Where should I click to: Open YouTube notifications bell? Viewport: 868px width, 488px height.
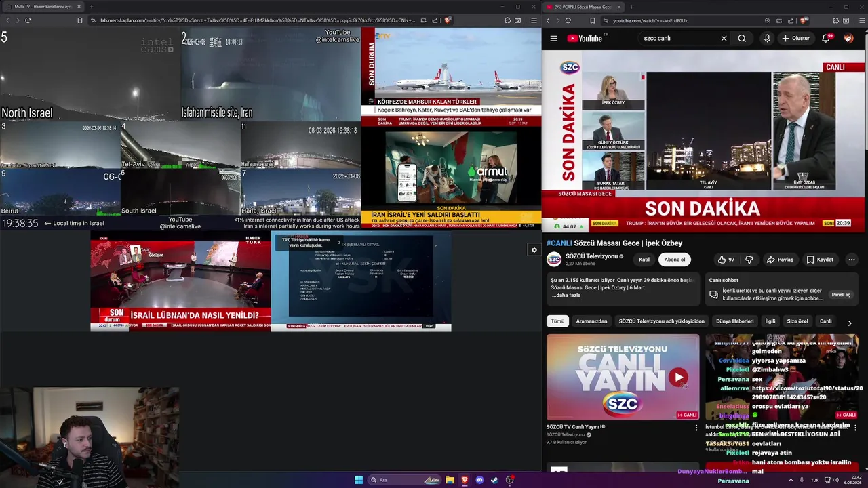(826, 39)
